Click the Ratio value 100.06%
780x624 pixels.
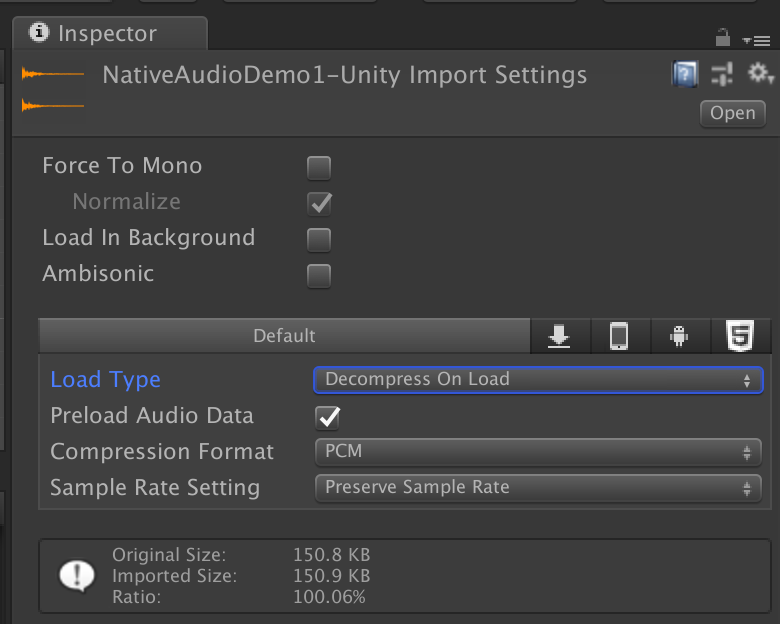pyautogui.click(x=329, y=597)
